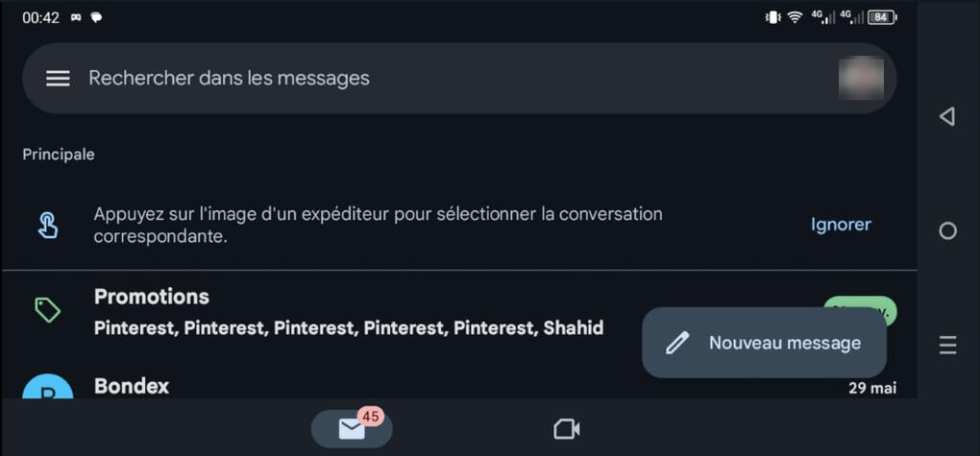The width and height of the screenshot is (980, 456).
Task: Open the blurred account profile avatar
Action: coord(860,79)
